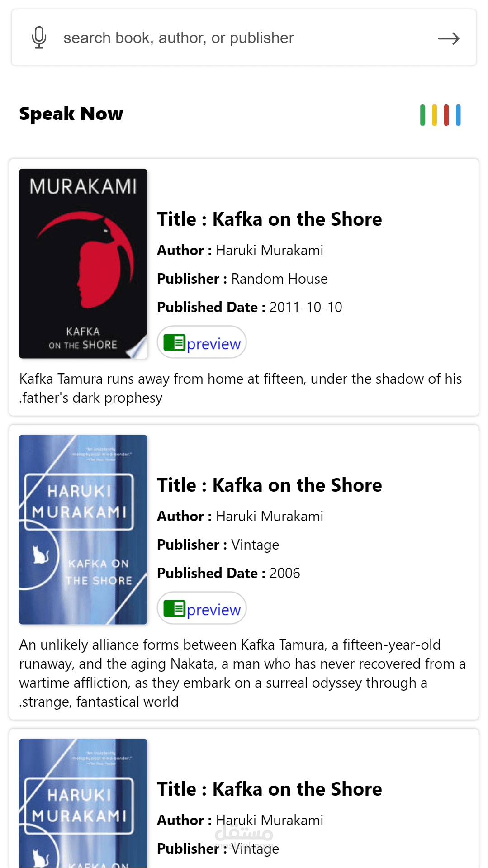Click the third book's blue cover thumbnail
The width and height of the screenshot is (488, 868).
[83, 803]
